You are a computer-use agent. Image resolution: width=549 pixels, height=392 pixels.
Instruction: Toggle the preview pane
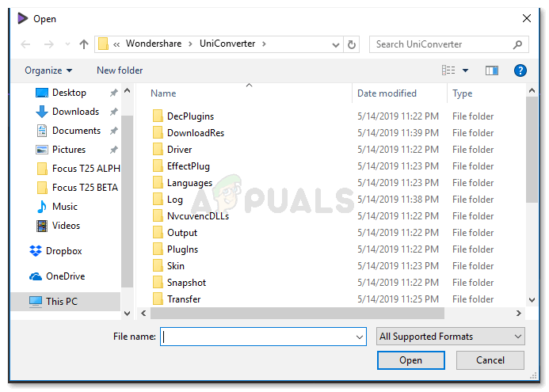point(492,70)
